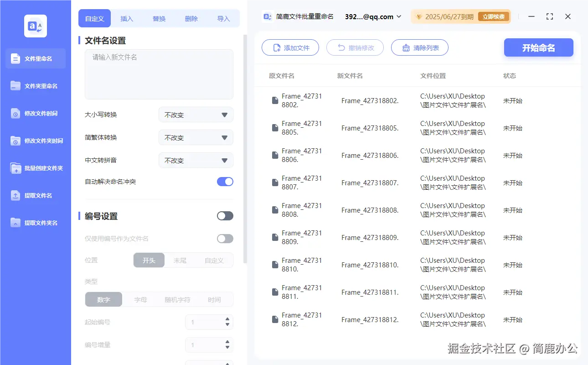This screenshot has width=588, height=365.
Task: Click the 批量创建文件夹 folder-plus icon
Action: [15, 168]
